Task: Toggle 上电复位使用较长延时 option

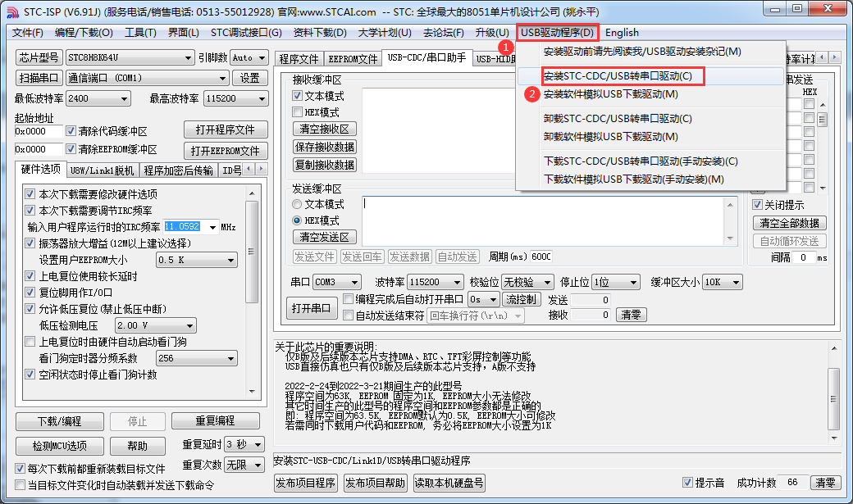Action: pos(30,276)
